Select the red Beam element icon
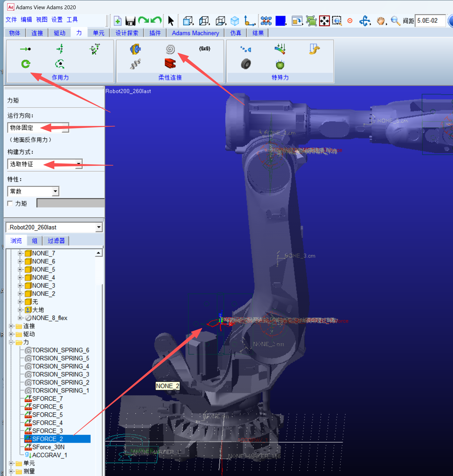The image size is (453, 476). 170,64
